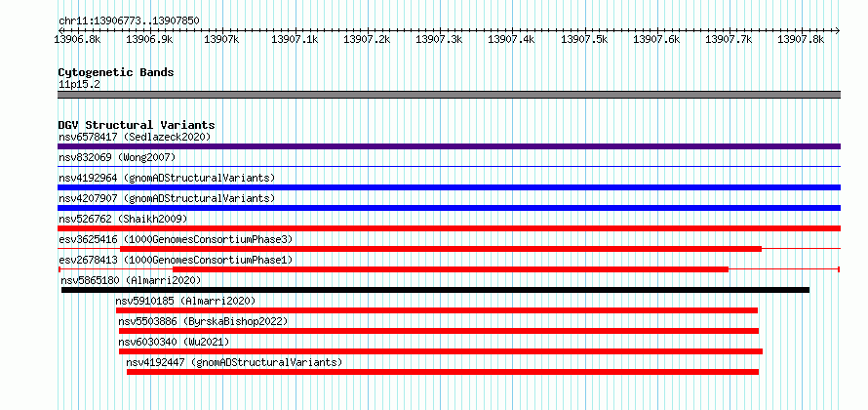Click the chr11:13906773..13907850 region label
This screenshot has width=868, height=410.
coord(129,21)
